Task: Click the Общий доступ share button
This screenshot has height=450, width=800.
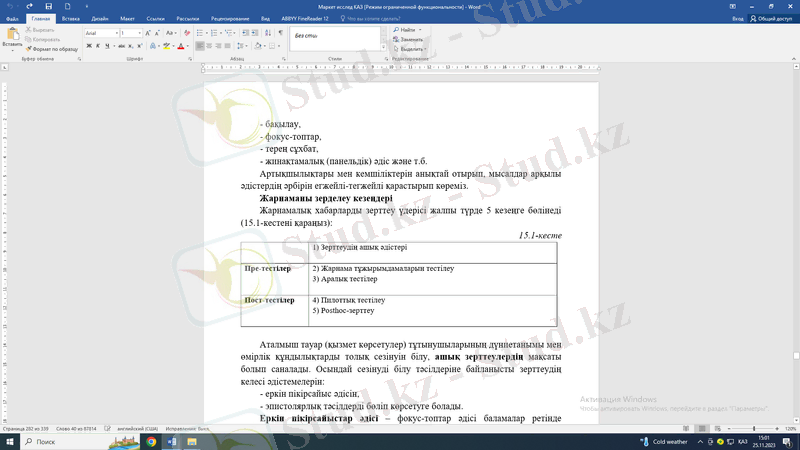Action: (x=771, y=19)
